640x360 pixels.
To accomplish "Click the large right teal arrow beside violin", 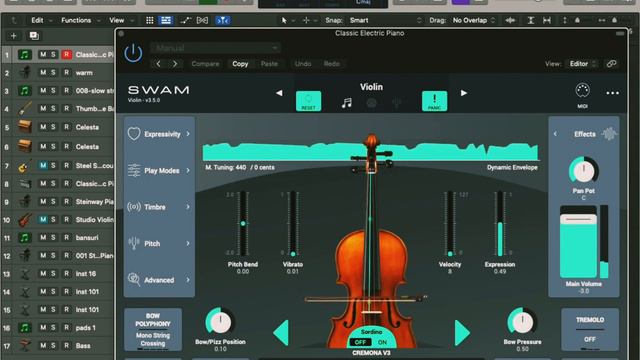I will 462,333.
